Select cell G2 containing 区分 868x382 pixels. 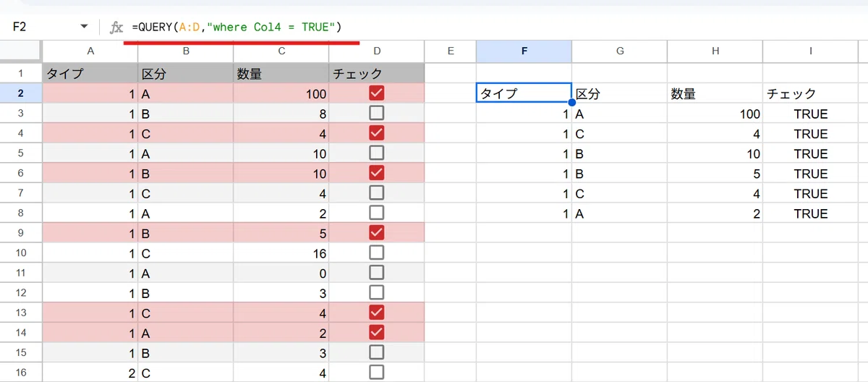point(620,93)
